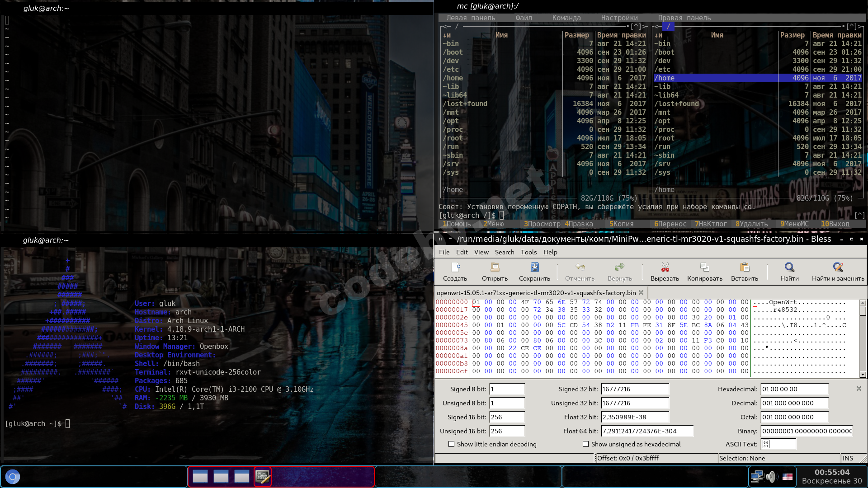The width and height of the screenshot is (868, 488).
Task: Open Найти и заменить tool
Action: [838, 267]
